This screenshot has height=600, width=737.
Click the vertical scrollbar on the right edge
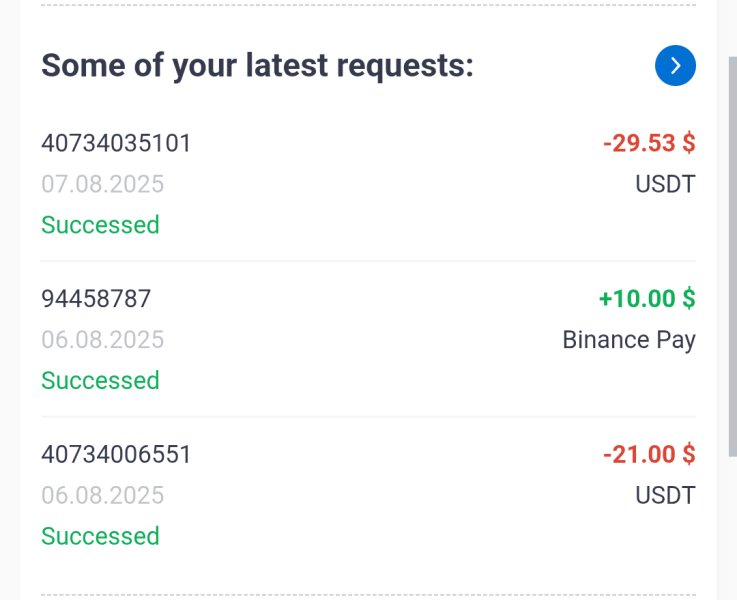731,250
